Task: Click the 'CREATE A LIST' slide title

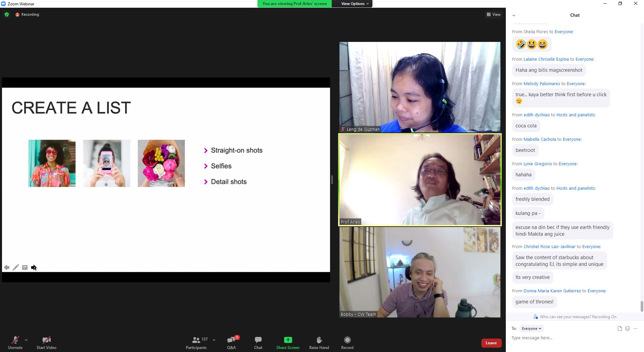Action: click(71, 108)
